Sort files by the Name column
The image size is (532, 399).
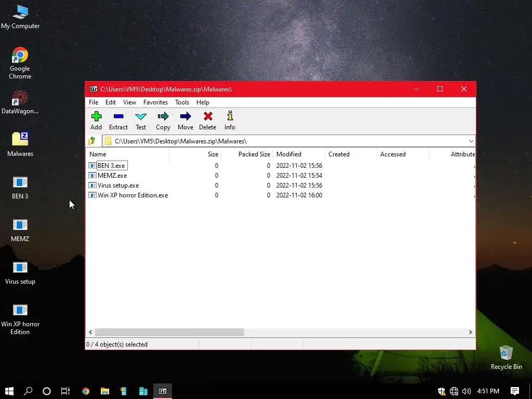pos(127,154)
